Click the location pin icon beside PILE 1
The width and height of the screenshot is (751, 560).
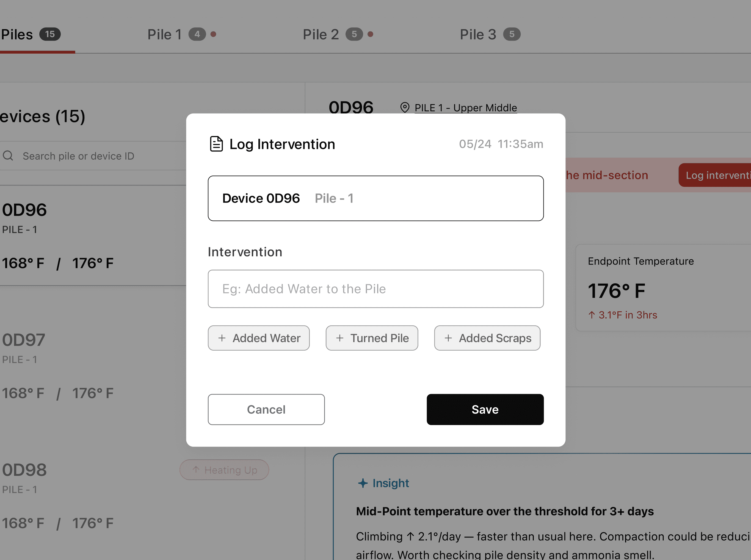click(404, 107)
